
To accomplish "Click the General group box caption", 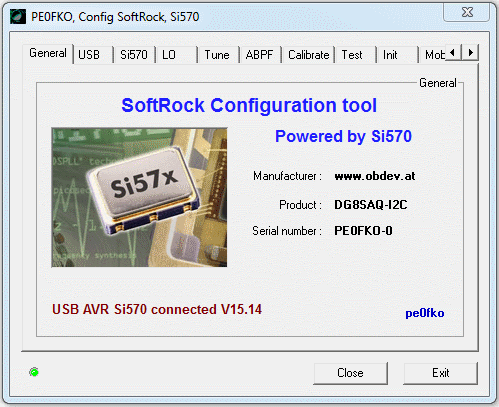I will 438,83.
